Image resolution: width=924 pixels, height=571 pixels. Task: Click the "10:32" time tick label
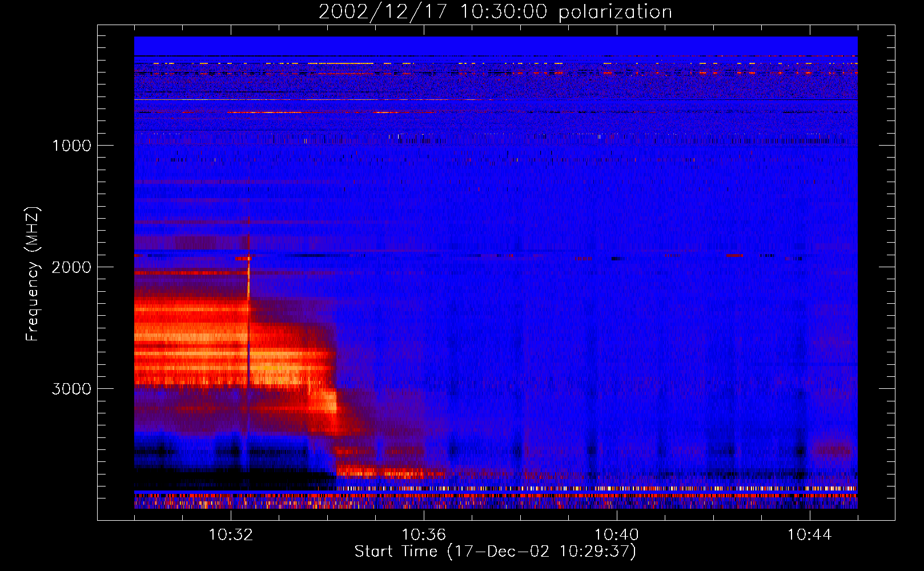[231, 535]
